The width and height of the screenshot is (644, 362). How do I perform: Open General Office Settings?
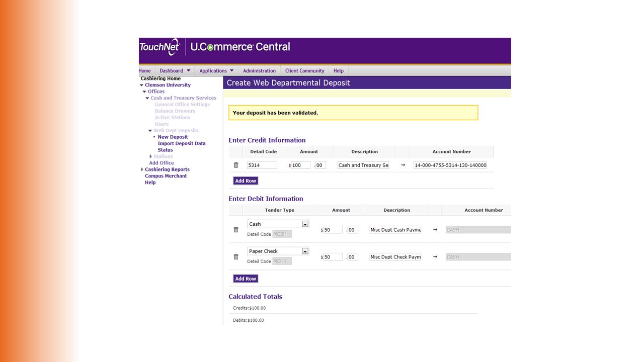182,105
